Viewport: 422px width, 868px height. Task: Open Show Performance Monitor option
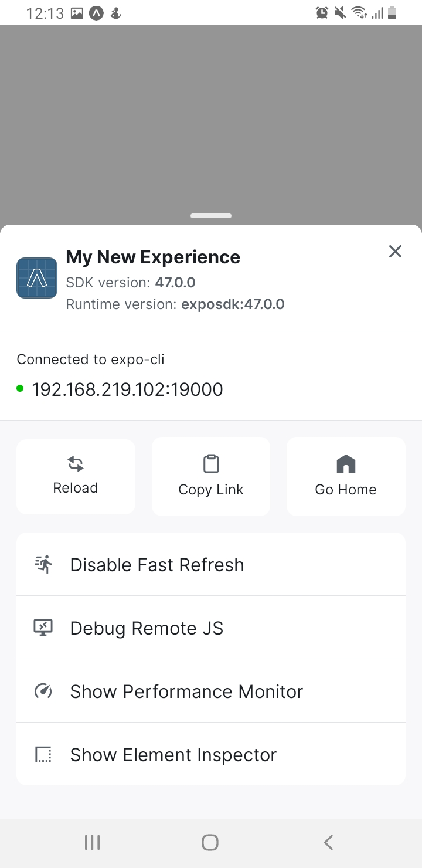point(211,691)
